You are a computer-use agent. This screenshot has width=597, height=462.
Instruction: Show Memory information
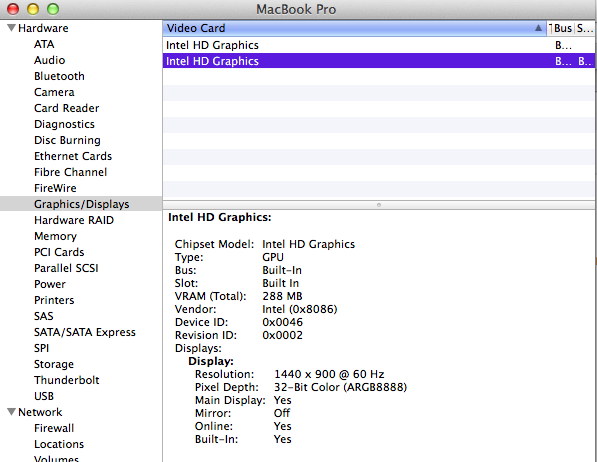point(56,236)
